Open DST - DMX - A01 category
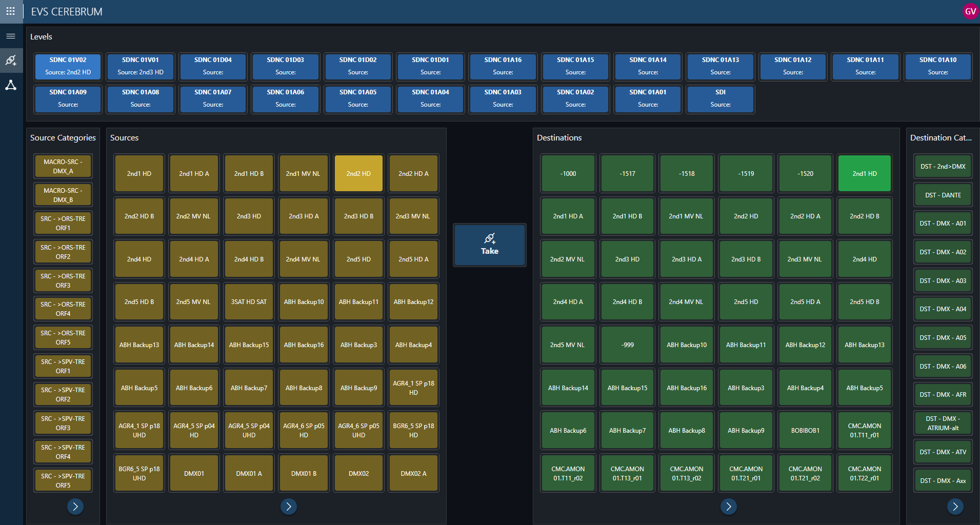Image resolution: width=980 pixels, height=525 pixels. pos(943,223)
